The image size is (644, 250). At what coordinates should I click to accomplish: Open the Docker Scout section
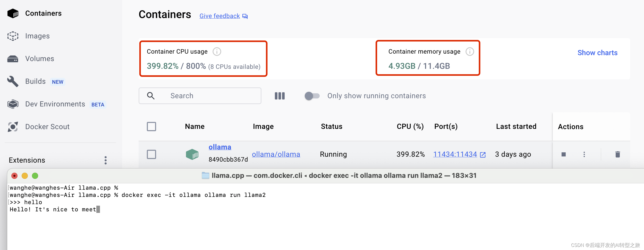(x=47, y=127)
